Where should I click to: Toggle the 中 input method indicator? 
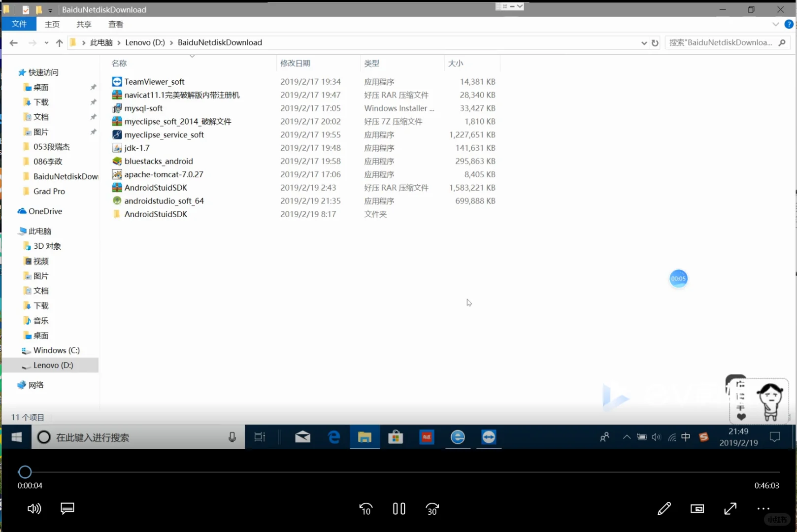coord(686,437)
